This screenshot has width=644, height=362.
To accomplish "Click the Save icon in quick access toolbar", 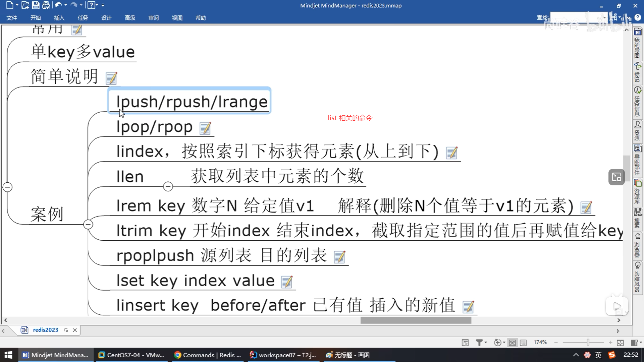I will (x=36, y=5).
